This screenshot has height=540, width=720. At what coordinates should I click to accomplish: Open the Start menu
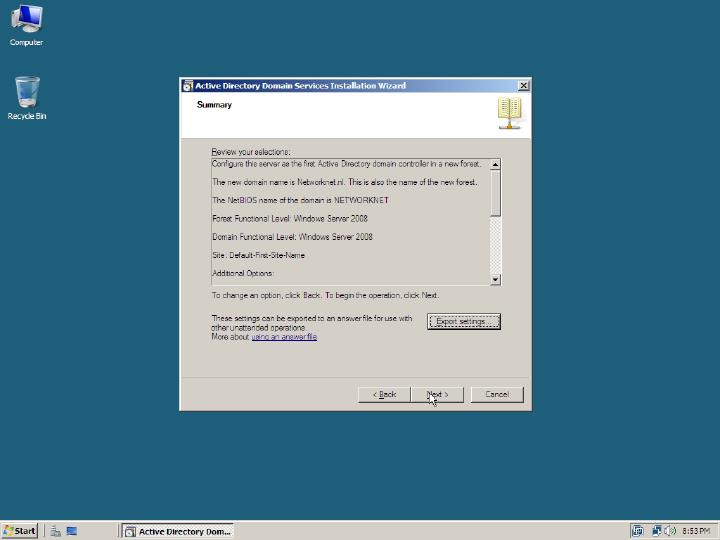coord(19,531)
